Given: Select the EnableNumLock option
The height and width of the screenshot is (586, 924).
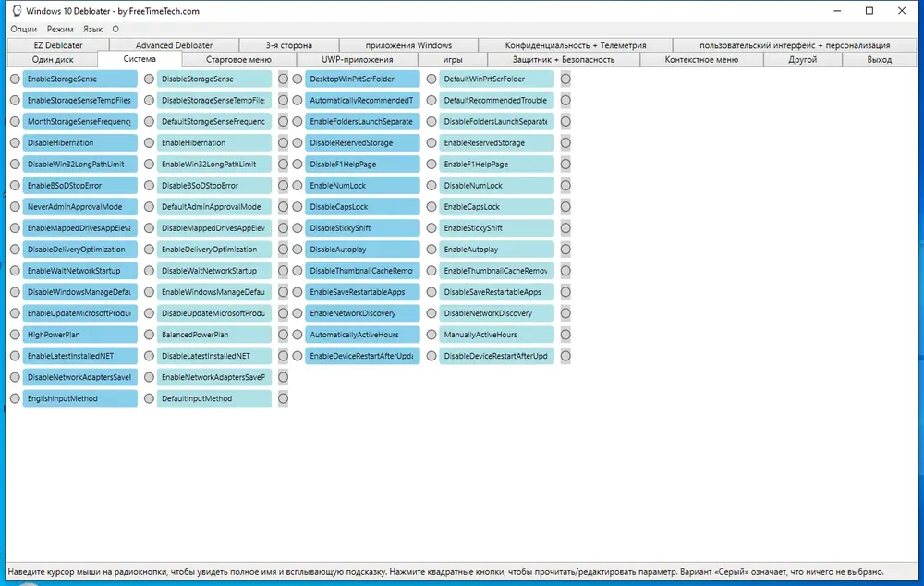Looking at the screenshot, I should point(298,185).
